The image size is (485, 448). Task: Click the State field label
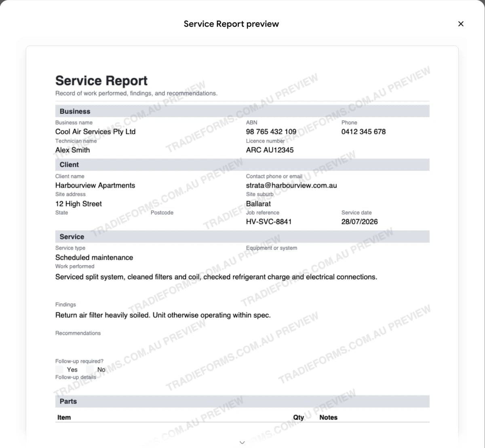point(61,212)
